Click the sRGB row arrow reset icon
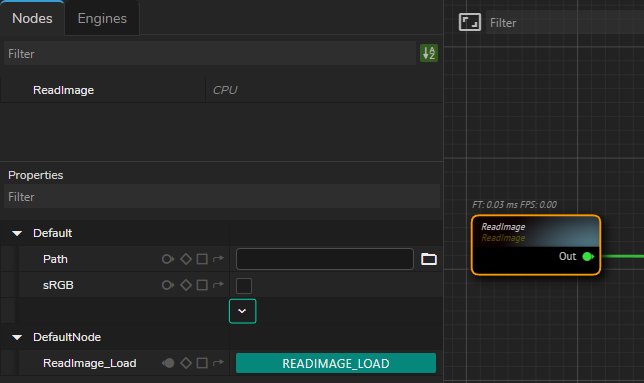The height and width of the screenshot is (383, 644). [x=218, y=284]
